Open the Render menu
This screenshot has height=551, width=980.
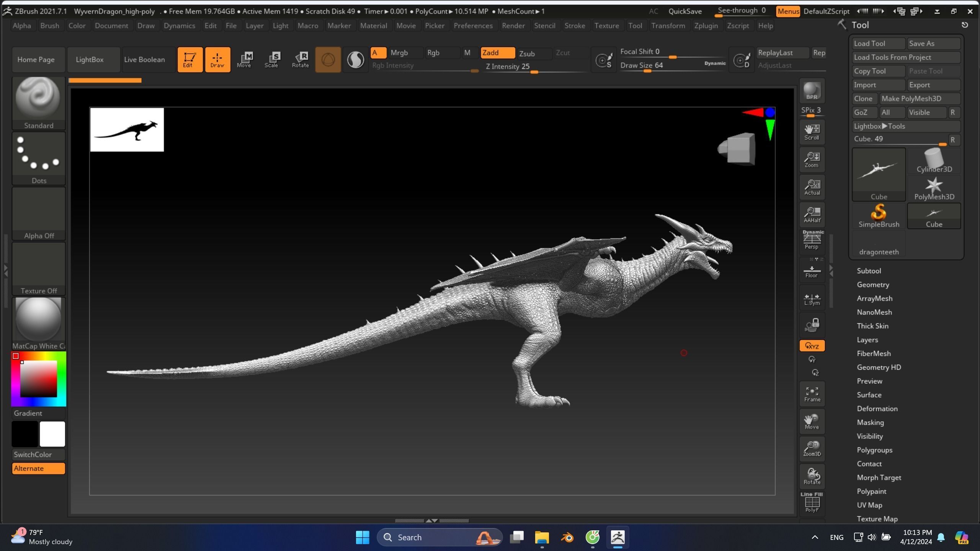513,26
